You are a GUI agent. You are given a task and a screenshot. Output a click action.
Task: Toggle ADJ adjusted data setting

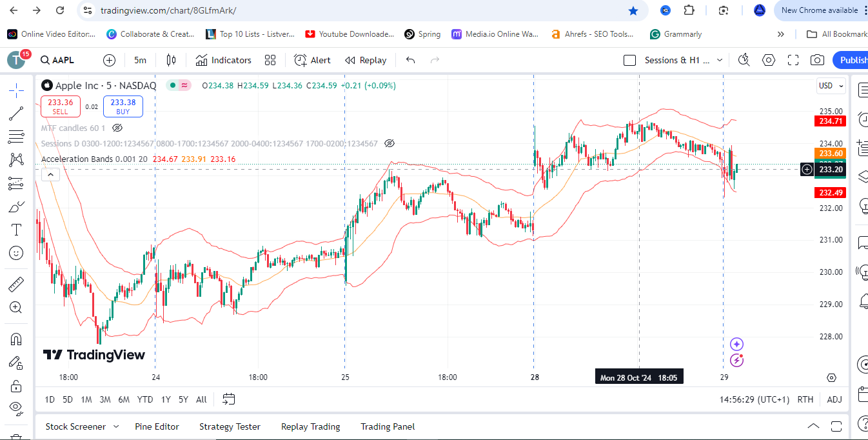coord(834,399)
